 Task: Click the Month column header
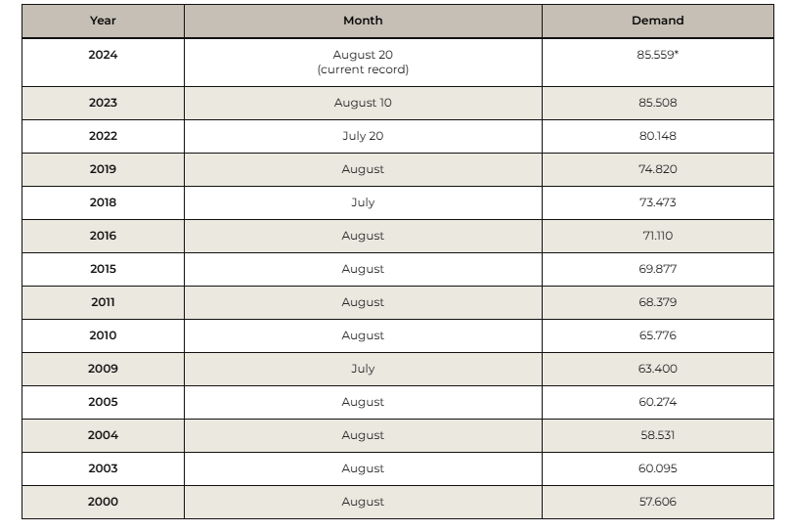(x=363, y=21)
